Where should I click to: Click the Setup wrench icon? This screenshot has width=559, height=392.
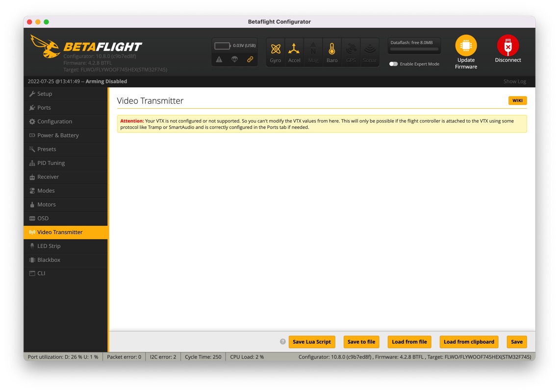pyautogui.click(x=32, y=94)
